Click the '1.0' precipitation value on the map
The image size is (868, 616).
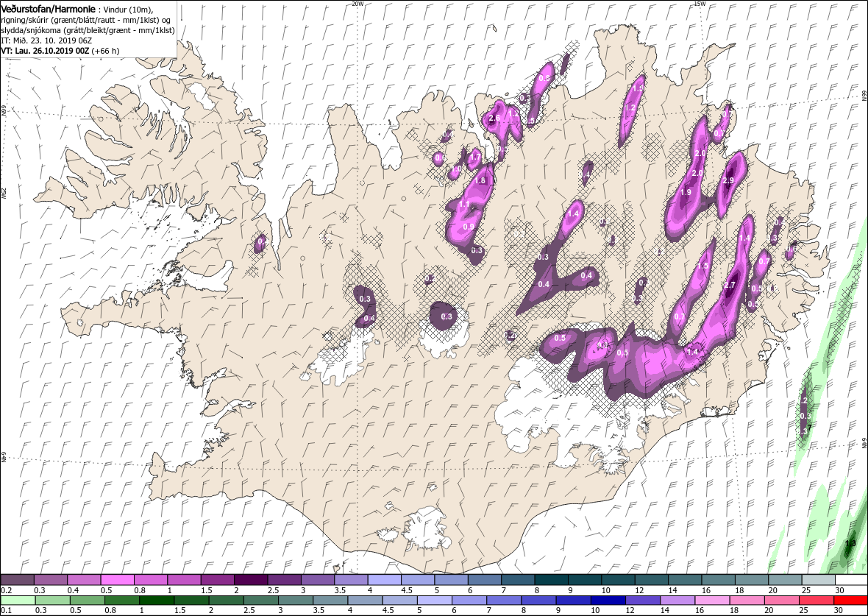coord(458,169)
